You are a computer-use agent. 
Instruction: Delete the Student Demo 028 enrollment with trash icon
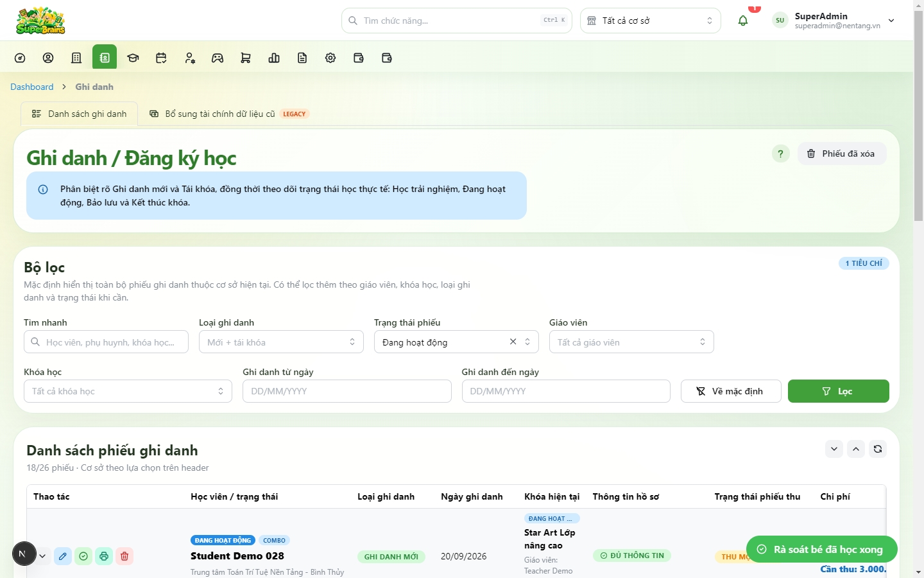click(x=124, y=556)
